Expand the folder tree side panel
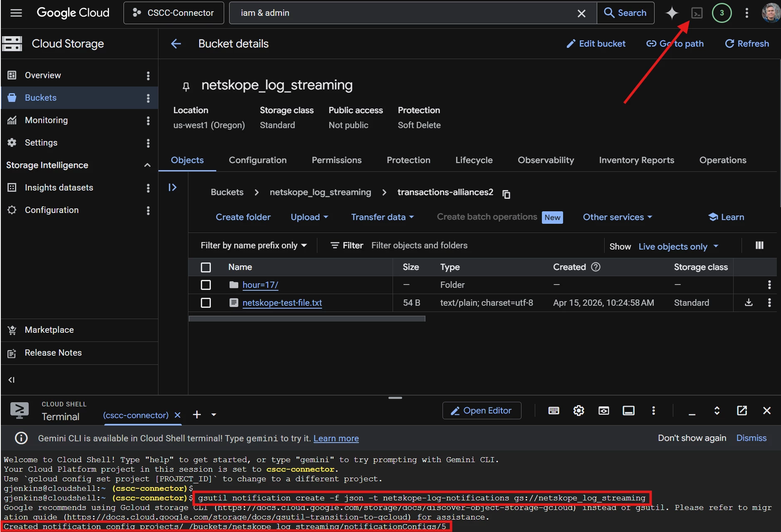Image resolution: width=781 pixels, height=532 pixels. tap(173, 188)
